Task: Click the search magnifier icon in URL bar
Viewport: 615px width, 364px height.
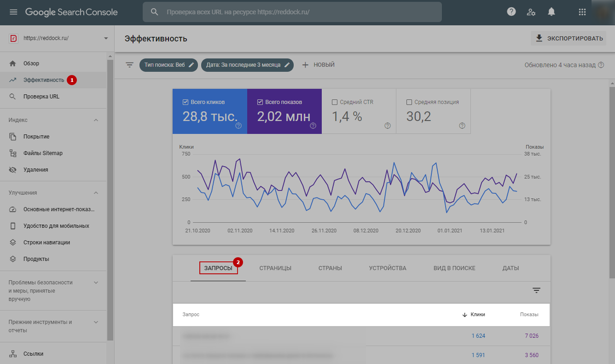Action: 154,12
